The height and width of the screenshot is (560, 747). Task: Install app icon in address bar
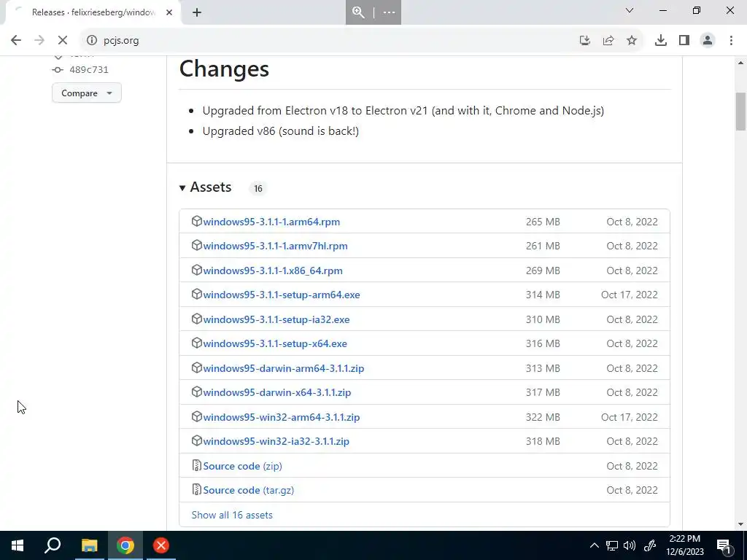584,41
